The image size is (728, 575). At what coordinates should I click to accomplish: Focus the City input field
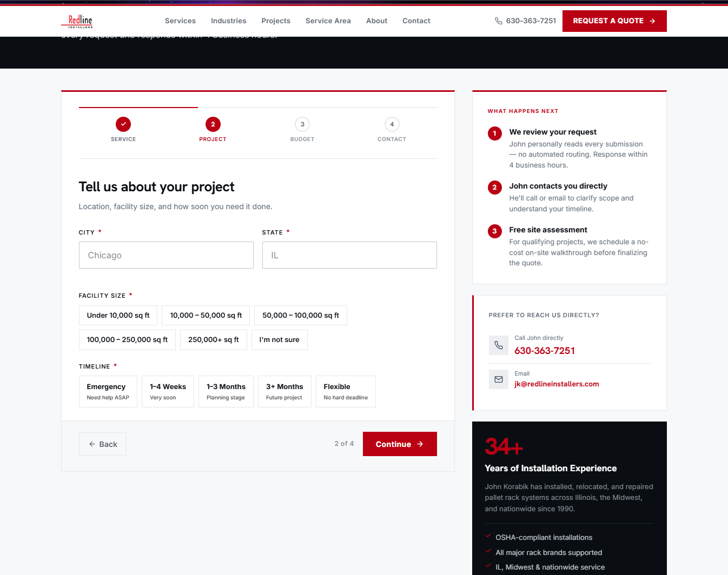click(166, 255)
